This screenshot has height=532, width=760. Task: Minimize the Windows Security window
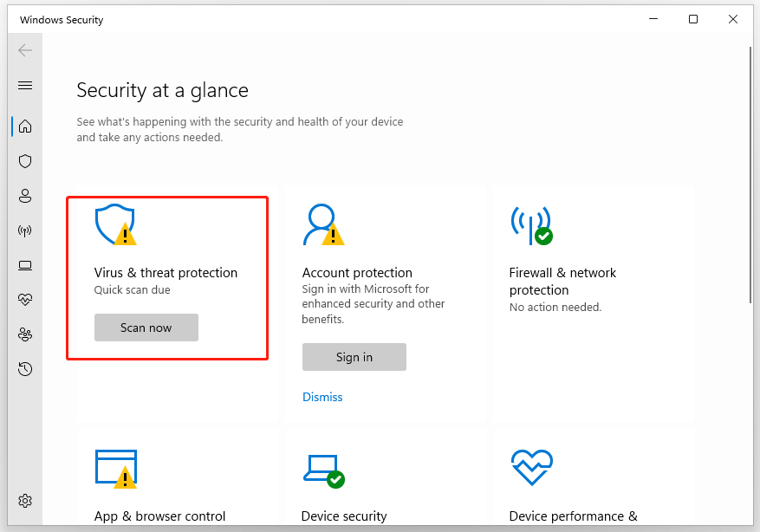653,19
